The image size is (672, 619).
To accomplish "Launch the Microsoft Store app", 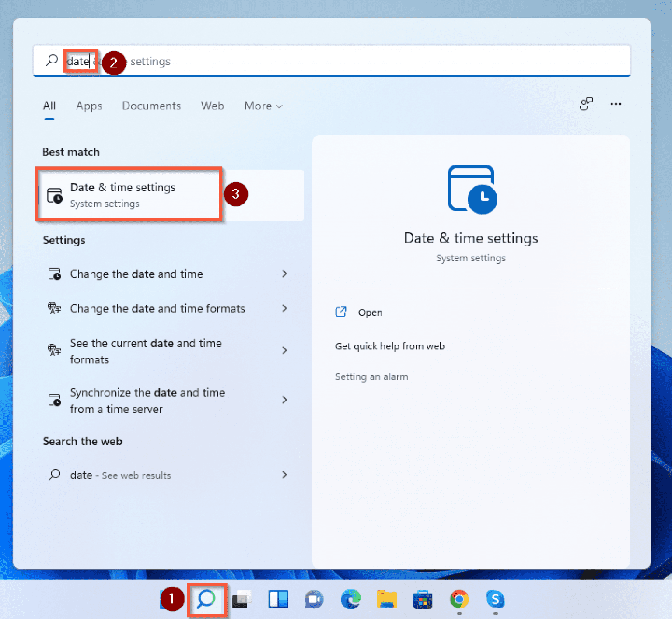I will [x=422, y=600].
